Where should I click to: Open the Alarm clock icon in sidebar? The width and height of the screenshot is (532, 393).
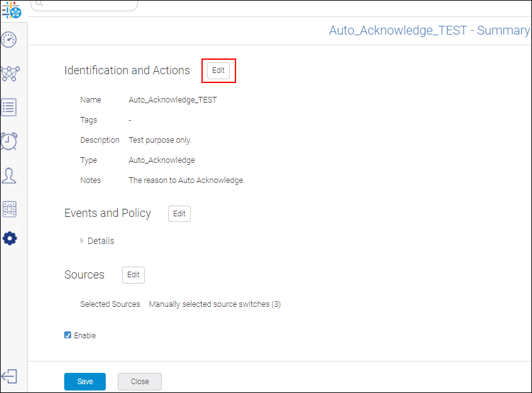click(x=9, y=141)
